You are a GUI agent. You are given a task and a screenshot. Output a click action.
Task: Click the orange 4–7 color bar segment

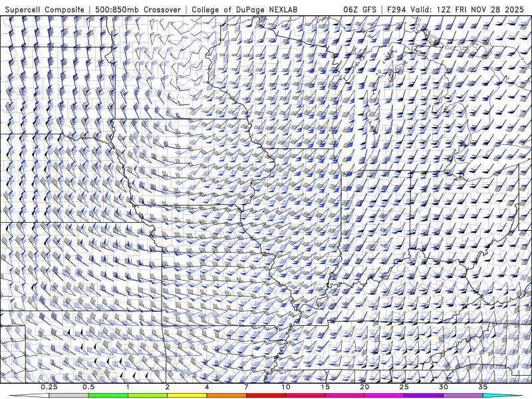pyautogui.click(x=226, y=395)
